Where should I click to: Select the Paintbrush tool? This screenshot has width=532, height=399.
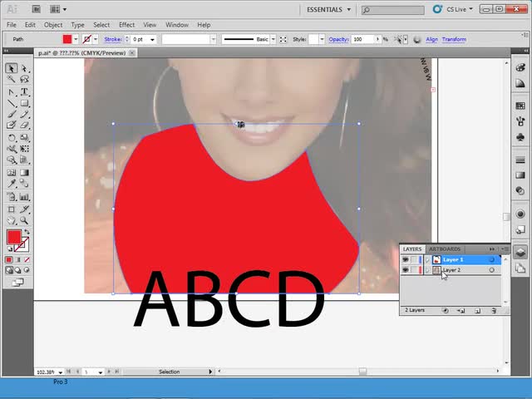(11, 115)
